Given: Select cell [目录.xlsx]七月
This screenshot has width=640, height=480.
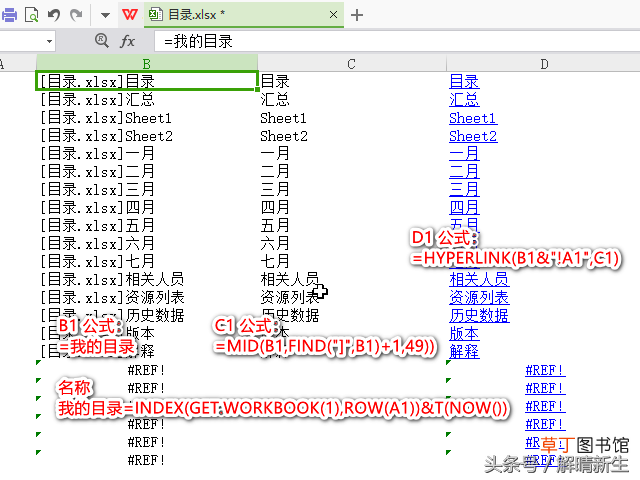Looking at the screenshot, I should (x=147, y=261).
